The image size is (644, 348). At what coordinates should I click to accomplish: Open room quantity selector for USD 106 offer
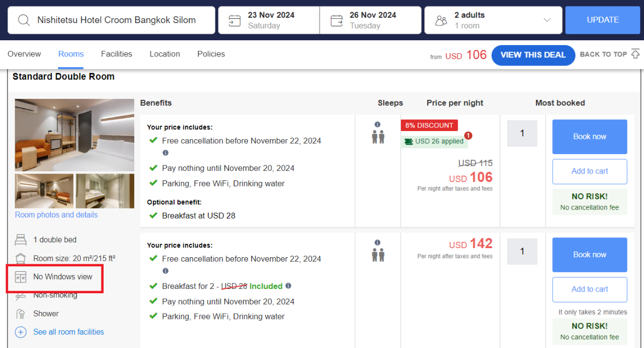(x=522, y=133)
